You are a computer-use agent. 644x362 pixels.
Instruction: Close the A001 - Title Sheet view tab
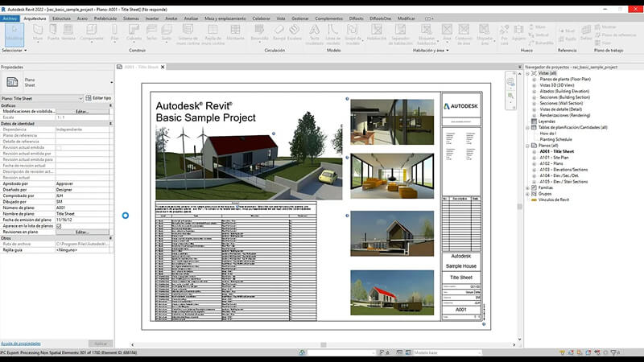(163, 67)
